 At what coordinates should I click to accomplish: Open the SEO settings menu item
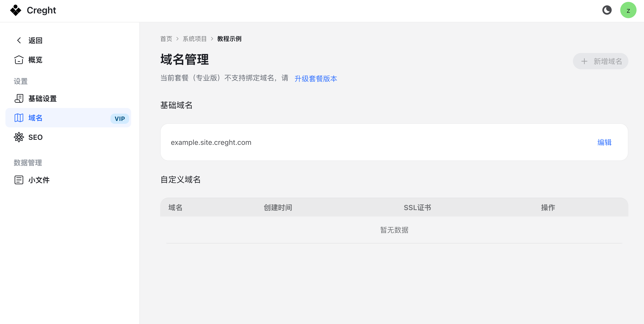tap(68, 137)
